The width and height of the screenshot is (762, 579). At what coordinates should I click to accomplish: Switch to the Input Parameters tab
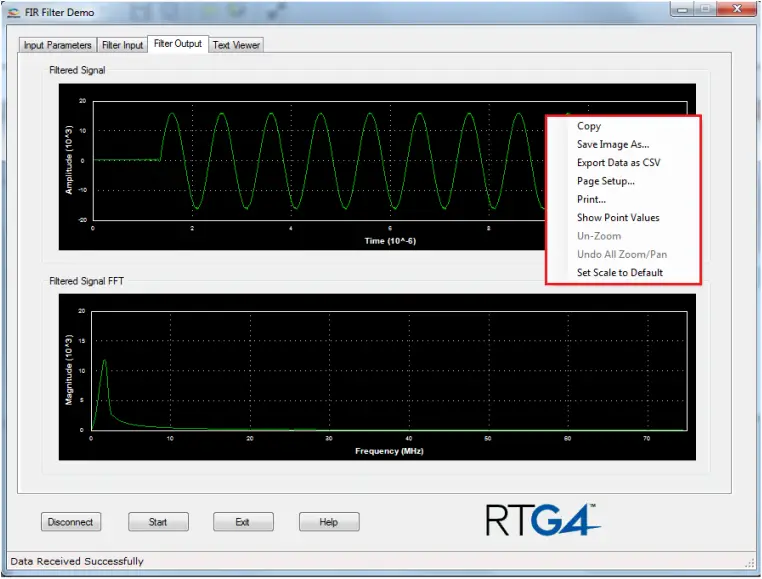(57, 45)
